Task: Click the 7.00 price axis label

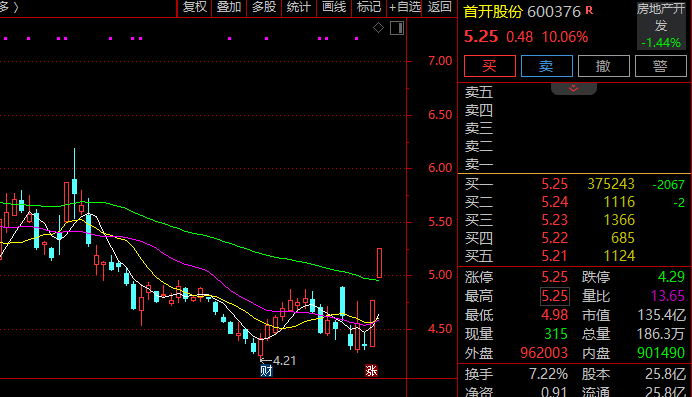Action: [x=440, y=61]
